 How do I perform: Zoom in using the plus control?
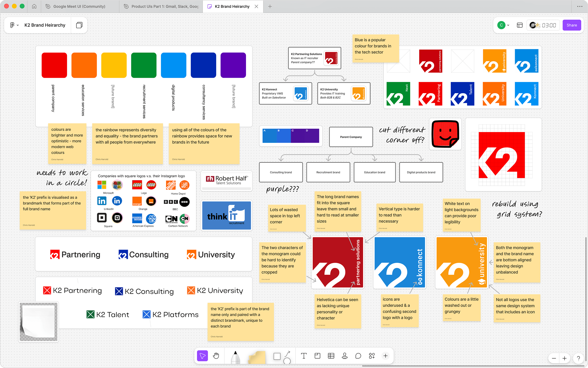565,358
